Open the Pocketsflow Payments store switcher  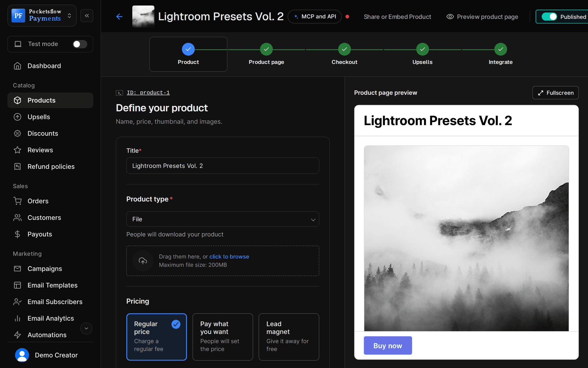pos(42,16)
